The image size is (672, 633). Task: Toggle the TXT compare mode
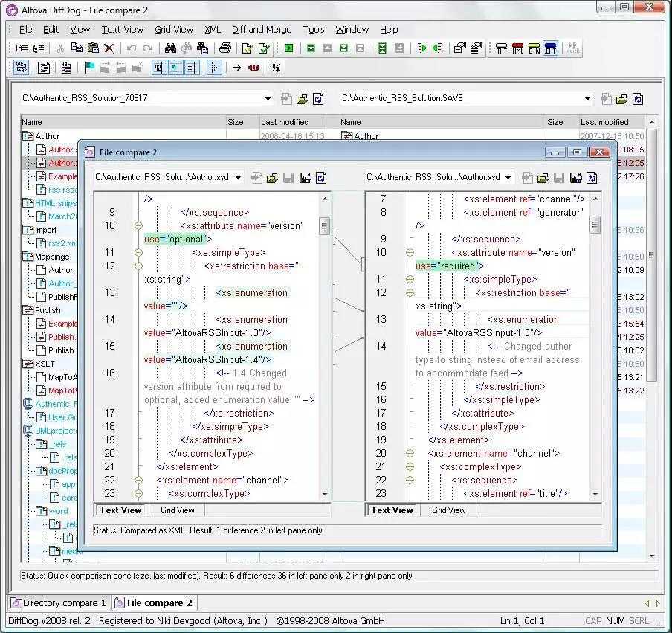[501, 48]
